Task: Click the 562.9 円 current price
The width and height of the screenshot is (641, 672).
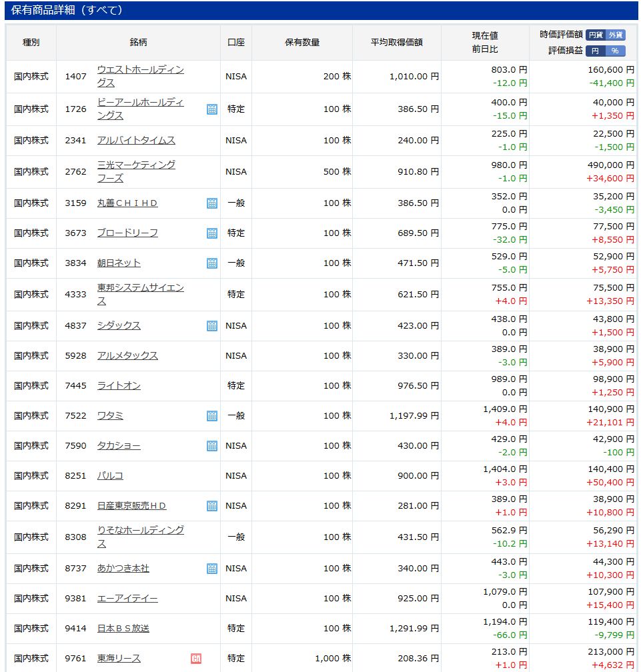Action: 510,531
